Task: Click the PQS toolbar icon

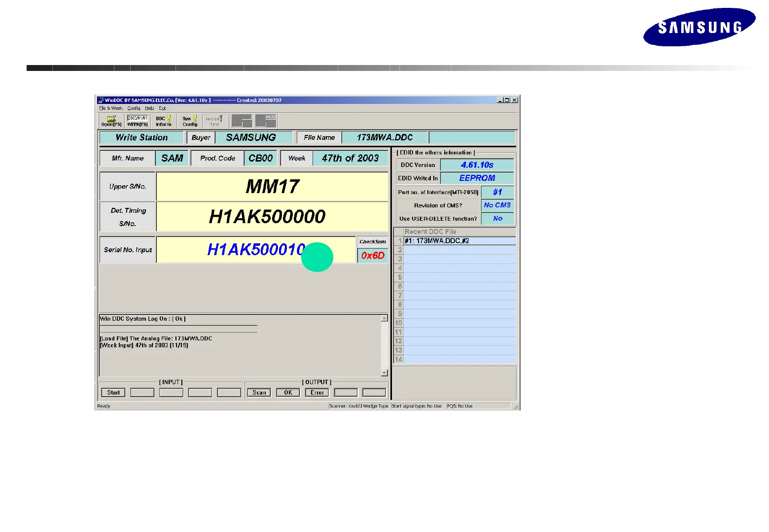Action: tap(266, 121)
